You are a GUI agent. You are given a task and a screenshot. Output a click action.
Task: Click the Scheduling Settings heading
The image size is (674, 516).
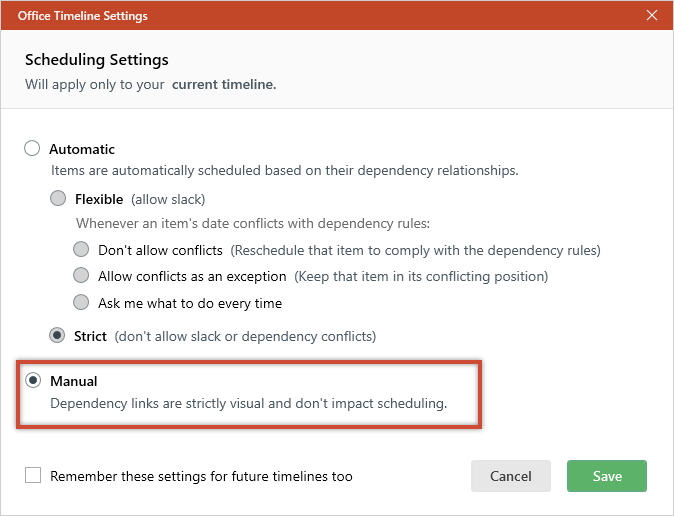click(97, 60)
